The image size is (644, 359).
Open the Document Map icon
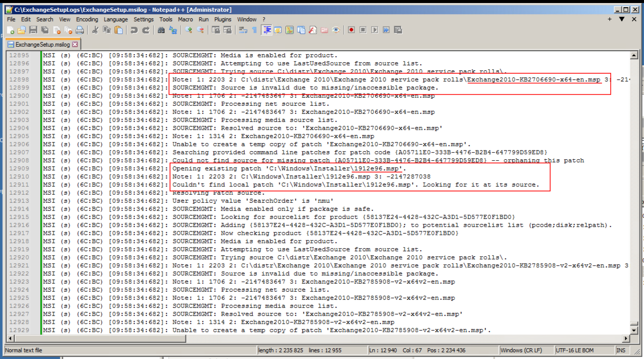click(x=289, y=30)
